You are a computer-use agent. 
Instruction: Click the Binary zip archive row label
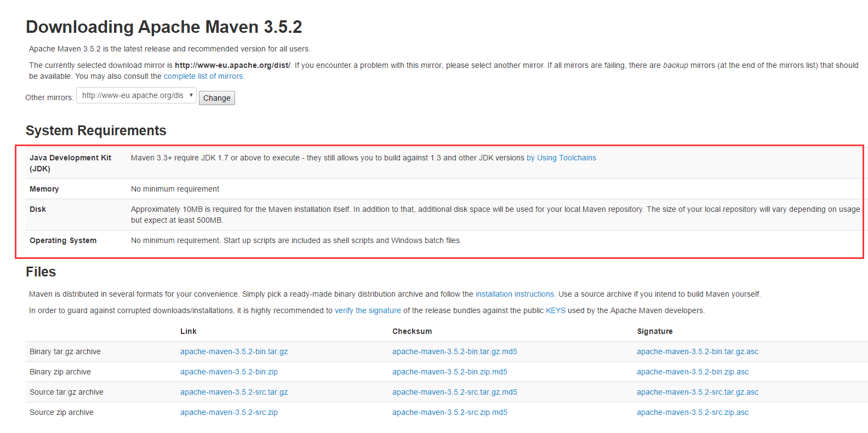click(60, 372)
